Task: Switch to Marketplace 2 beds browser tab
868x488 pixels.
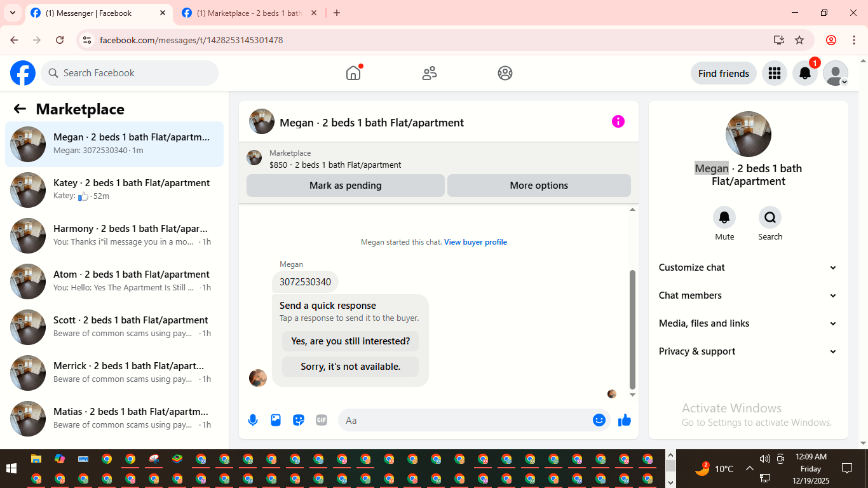Action: click(249, 13)
